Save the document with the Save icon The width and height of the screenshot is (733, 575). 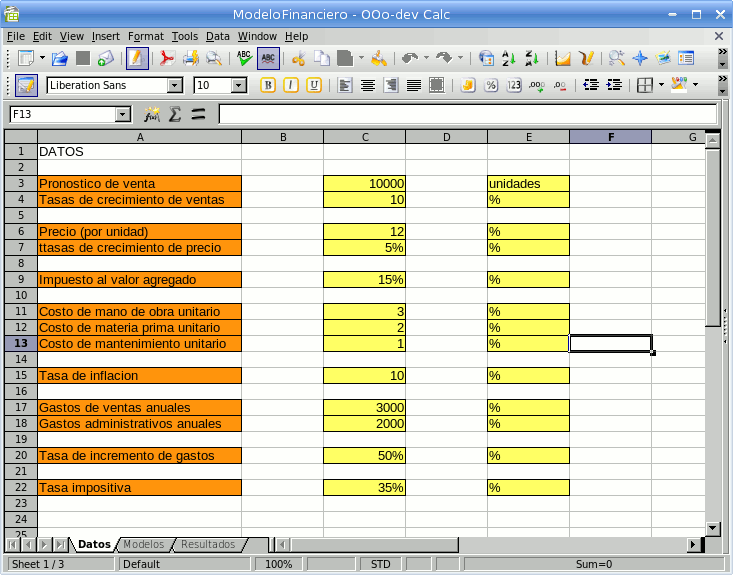83,58
